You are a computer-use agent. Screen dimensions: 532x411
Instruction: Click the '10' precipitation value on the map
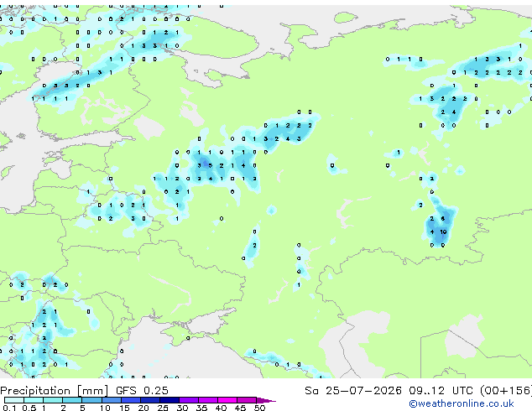[443, 232]
